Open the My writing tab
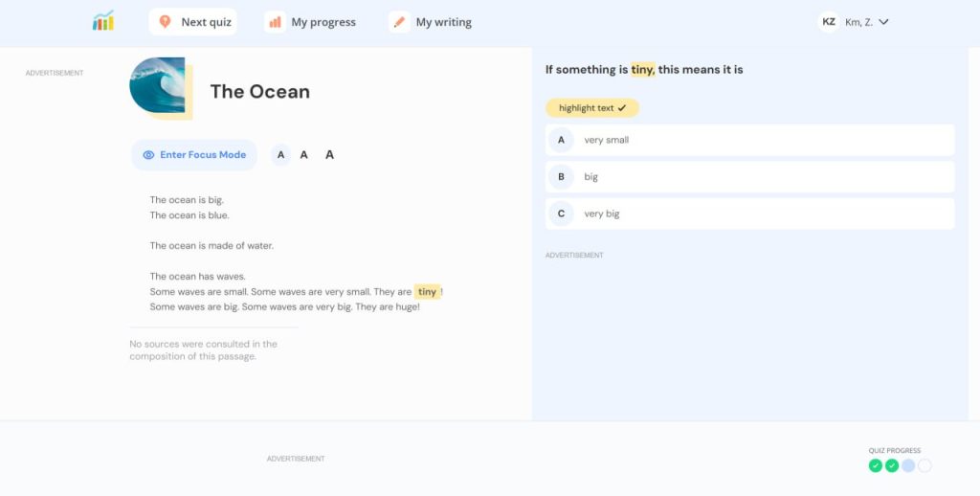 click(431, 22)
